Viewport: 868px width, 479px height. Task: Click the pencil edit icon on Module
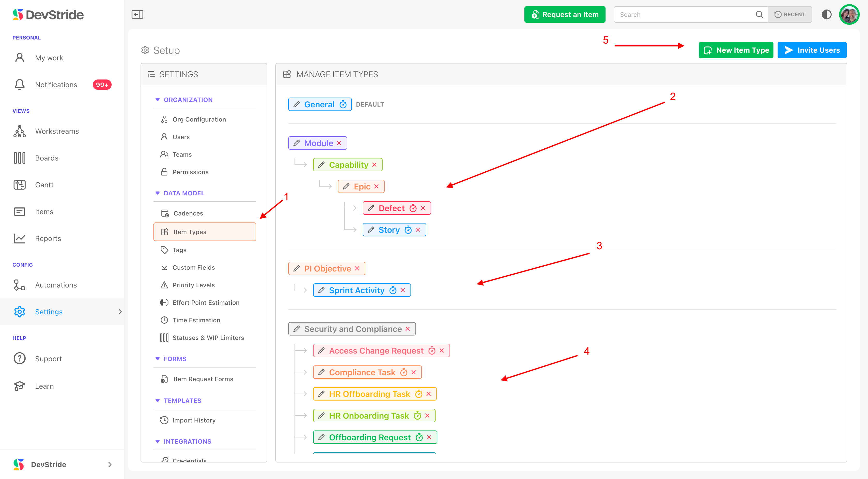(x=297, y=143)
